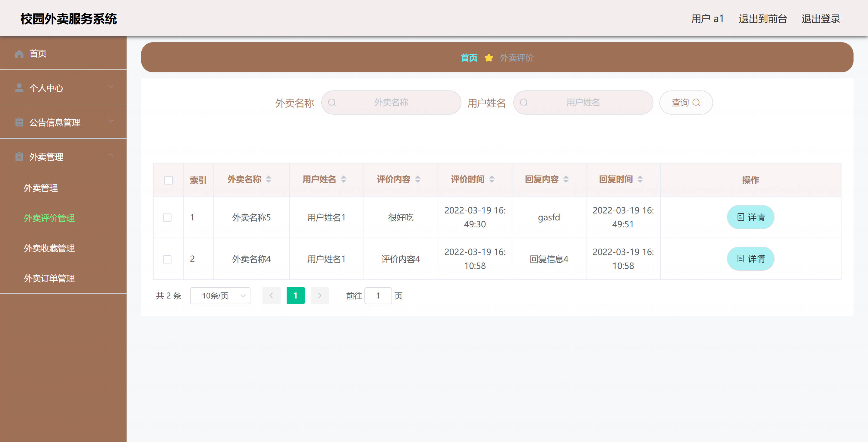Click cell gasfd
Image resolution: width=868 pixels, height=442 pixels.
click(x=549, y=217)
